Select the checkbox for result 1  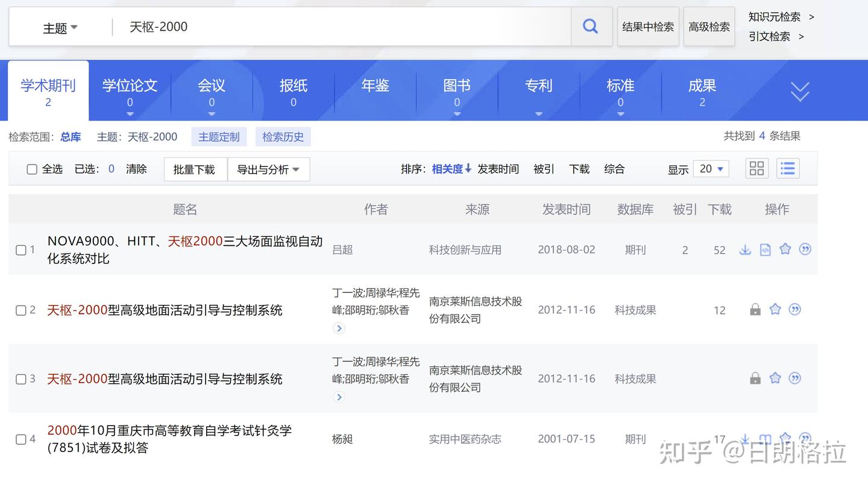click(20, 249)
